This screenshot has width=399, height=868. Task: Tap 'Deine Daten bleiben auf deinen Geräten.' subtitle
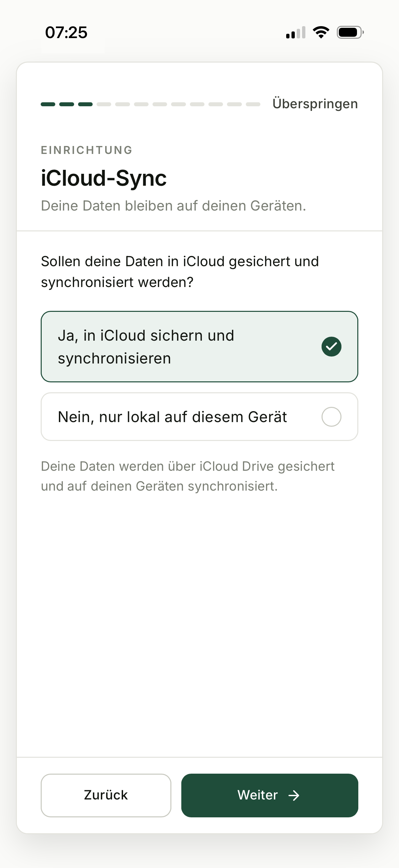point(173,206)
